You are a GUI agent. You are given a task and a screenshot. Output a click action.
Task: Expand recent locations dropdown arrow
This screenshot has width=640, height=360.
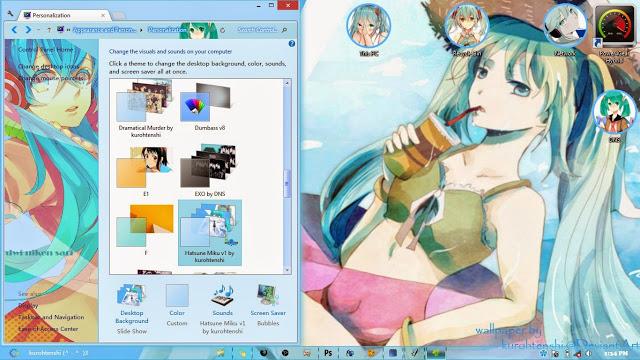[38, 30]
